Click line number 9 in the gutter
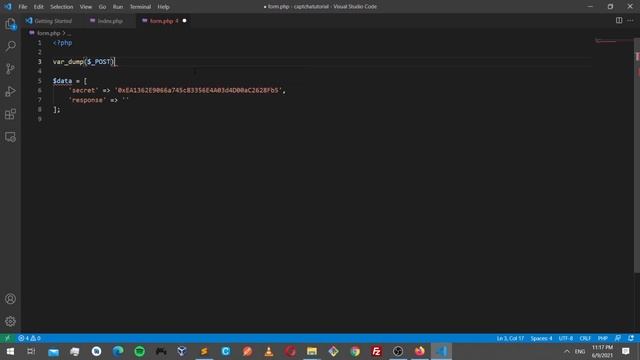Screen dimensions: 640x360 [x=40, y=119]
